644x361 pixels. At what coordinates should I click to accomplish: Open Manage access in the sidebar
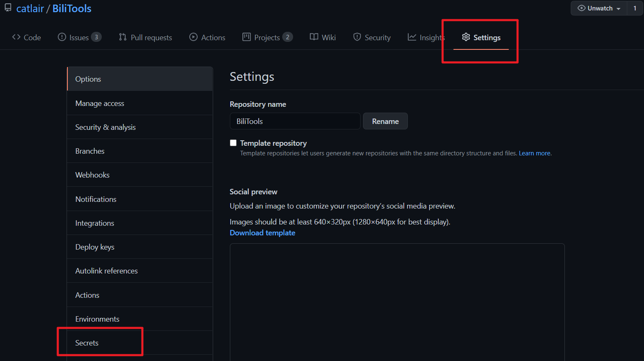coord(140,103)
